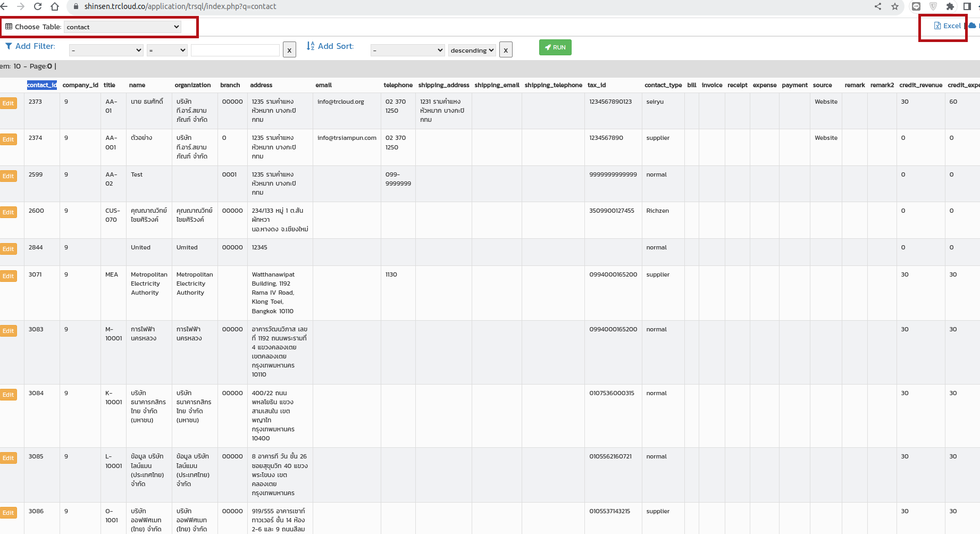The image size is (980, 534).
Task: Go to browser home page icon
Action: coord(55,6)
